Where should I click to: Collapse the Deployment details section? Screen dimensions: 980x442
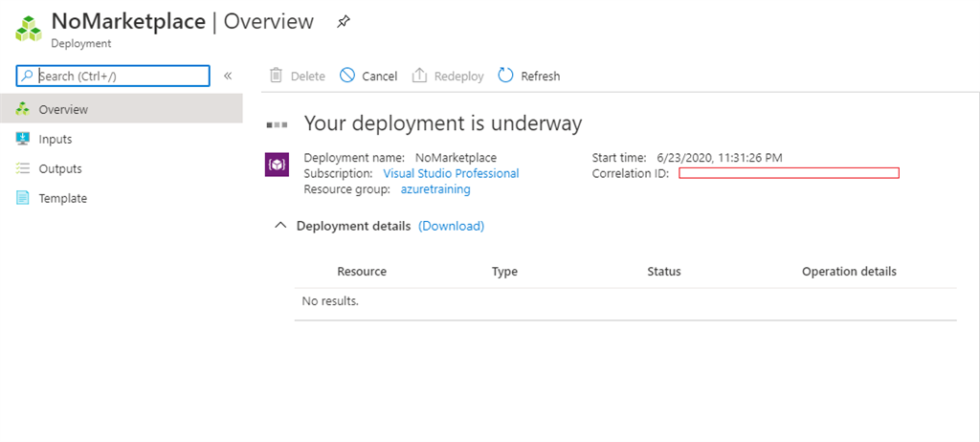(x=280, y=226)
